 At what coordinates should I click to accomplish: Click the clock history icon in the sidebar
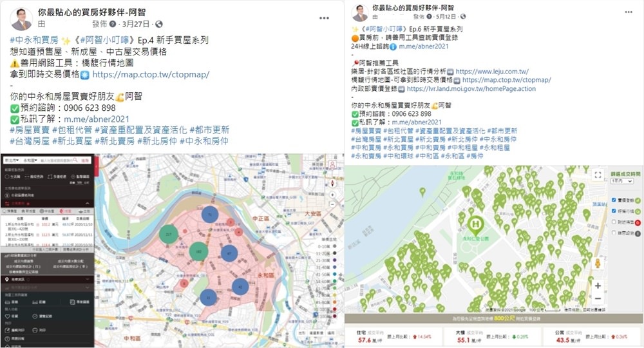click(35, 316)
